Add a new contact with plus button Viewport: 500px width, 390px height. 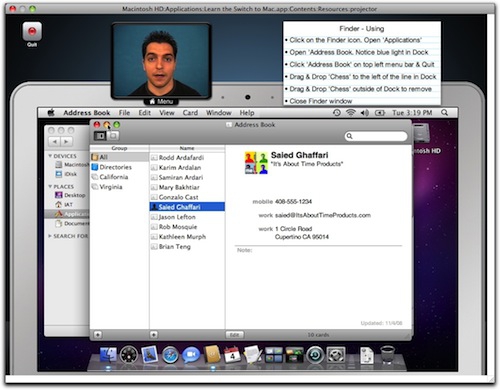click(154, 334)
